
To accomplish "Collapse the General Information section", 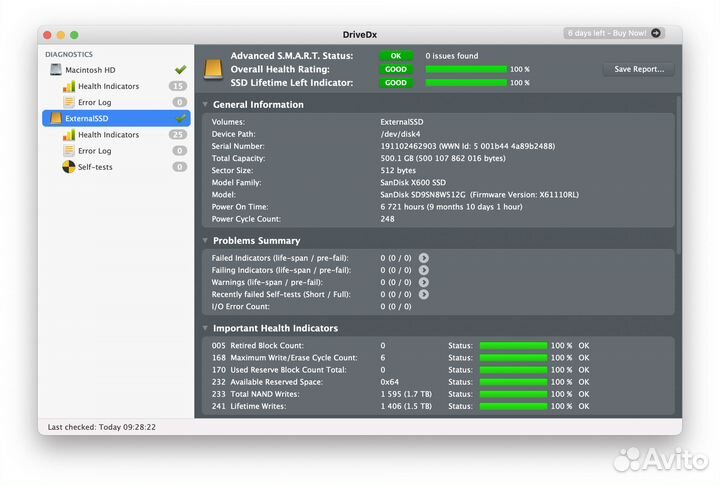I will click(x=205, y=105).
